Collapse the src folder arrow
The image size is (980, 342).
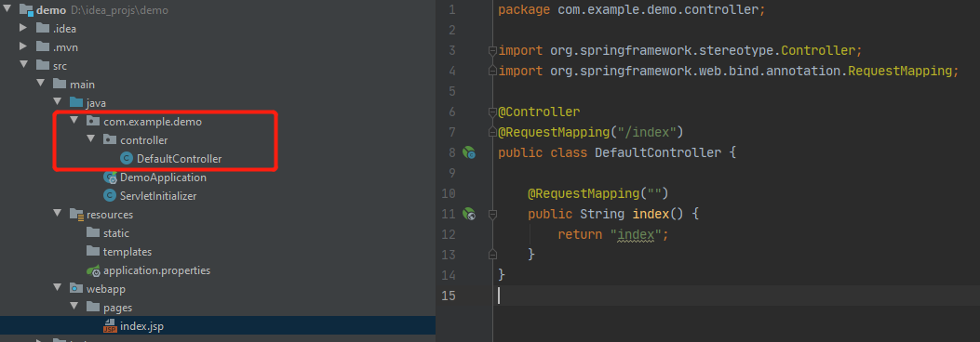24,65
